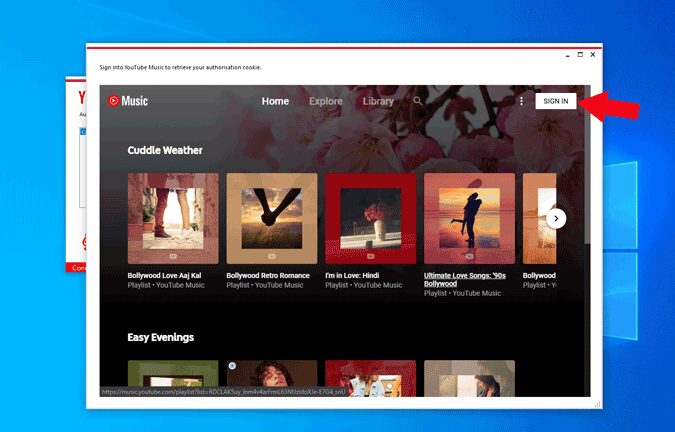Click the Cuddle Weather section heading
This screenshot has width=675, height=432.
click(x=165, y=150)
